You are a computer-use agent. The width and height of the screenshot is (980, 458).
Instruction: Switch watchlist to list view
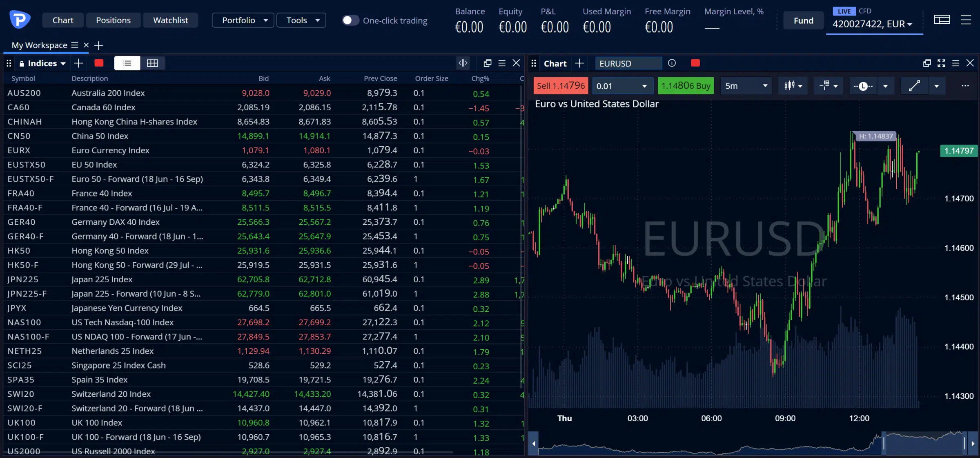point(127,63)
